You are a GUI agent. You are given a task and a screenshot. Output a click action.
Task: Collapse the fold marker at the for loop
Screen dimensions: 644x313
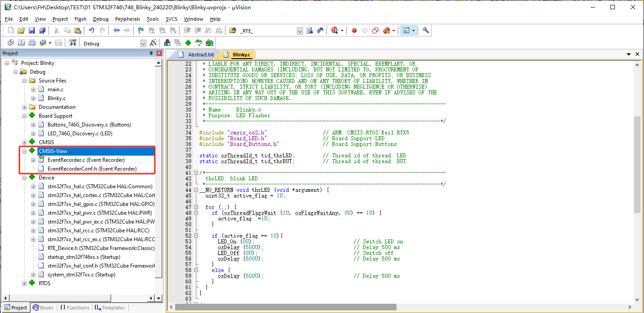click(196, 207)
